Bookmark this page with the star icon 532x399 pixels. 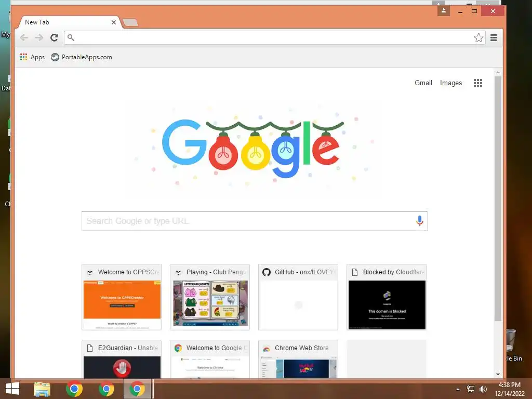pos(478,37)
